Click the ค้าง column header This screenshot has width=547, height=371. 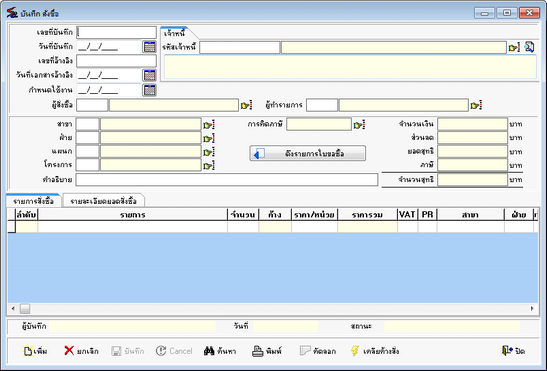(x=275, y=215)
